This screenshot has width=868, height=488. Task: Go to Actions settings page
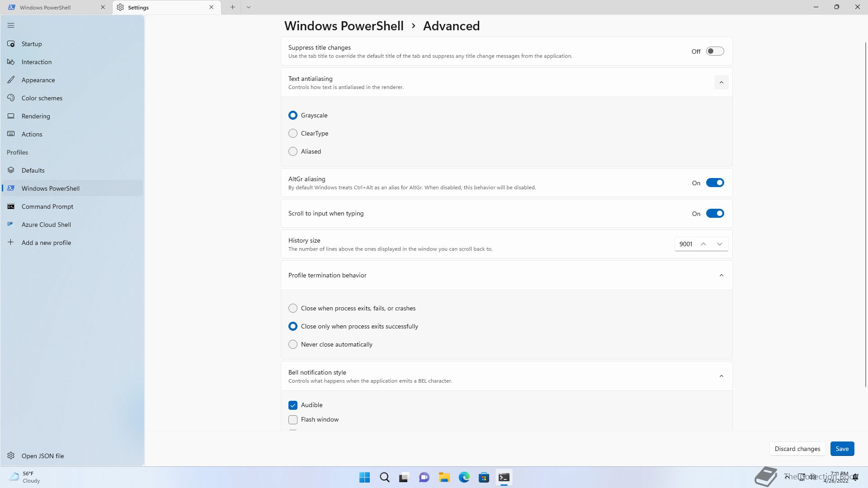point(72,134)
